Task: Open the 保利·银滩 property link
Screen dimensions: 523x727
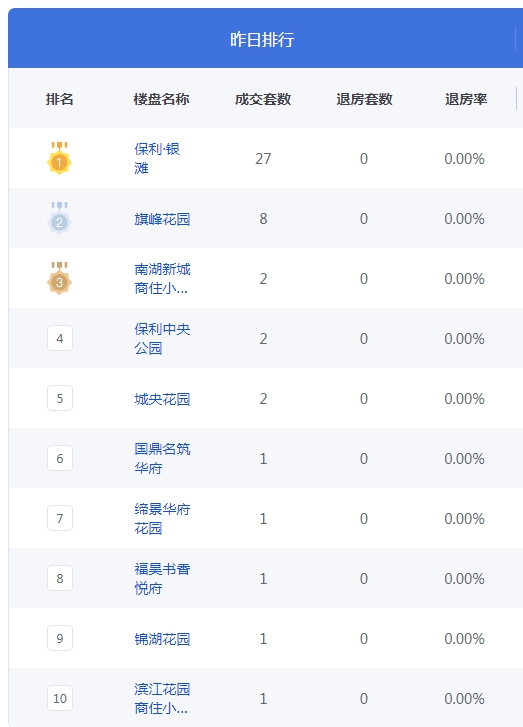Action: 157,158
